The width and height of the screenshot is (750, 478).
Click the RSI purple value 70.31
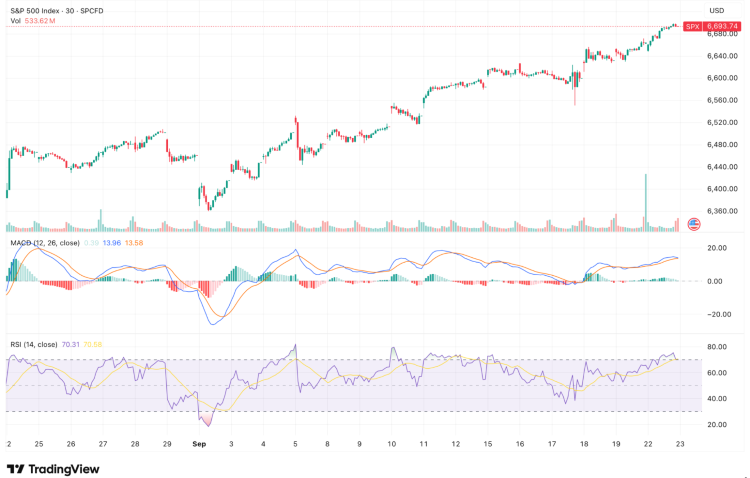click(72, 344)
